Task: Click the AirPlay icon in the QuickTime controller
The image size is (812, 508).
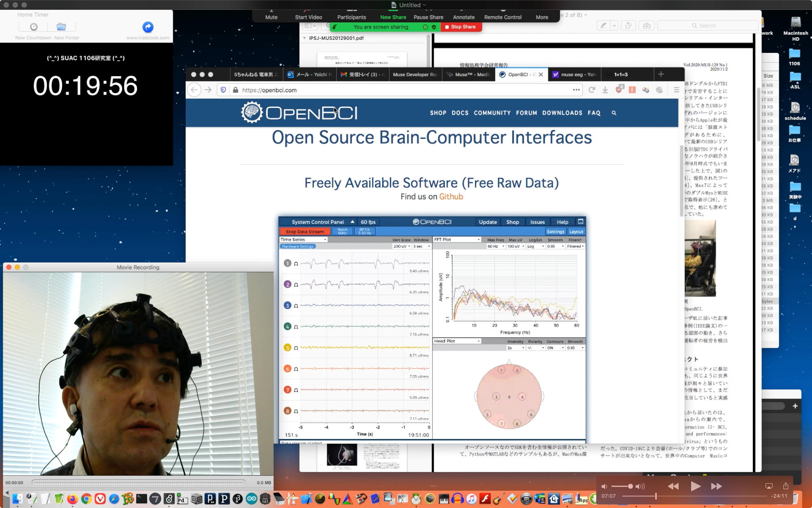Action: click(x=769, y=486)
